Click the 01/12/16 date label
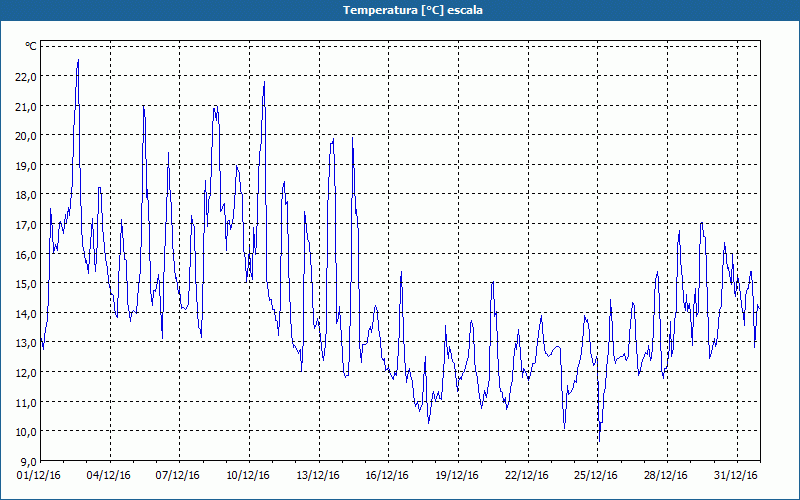The height and width of the screenshot is (500, 800). (39, 476)
